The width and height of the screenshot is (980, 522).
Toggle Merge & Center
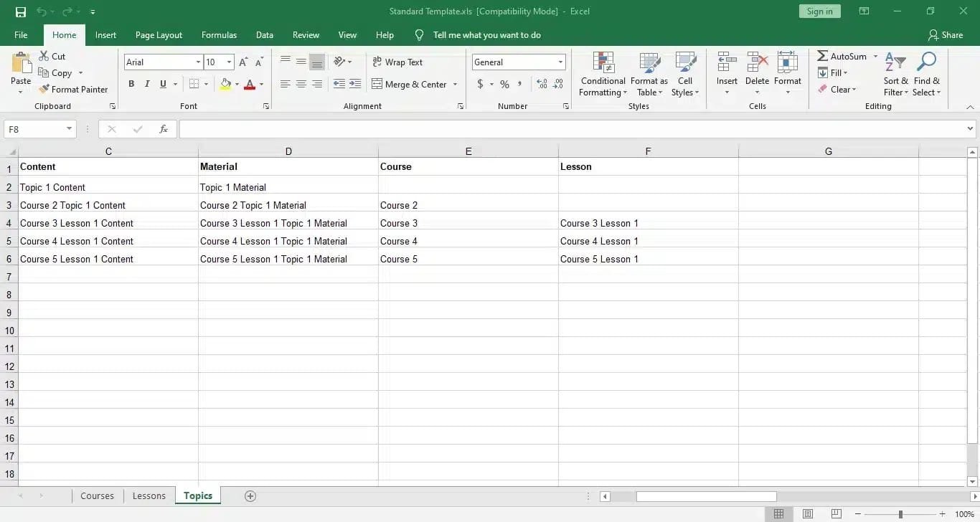[410, 84]
